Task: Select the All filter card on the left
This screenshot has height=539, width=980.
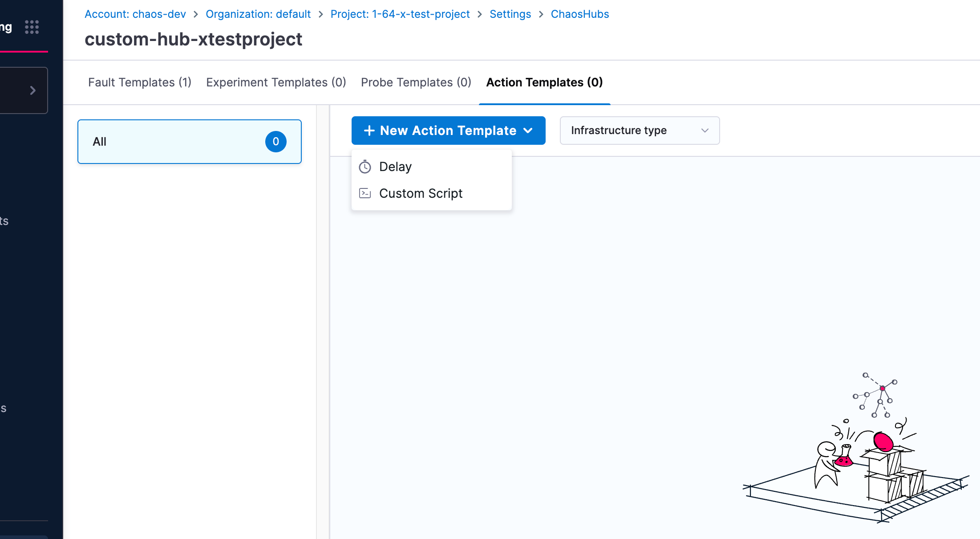Action: pos(189,142)
